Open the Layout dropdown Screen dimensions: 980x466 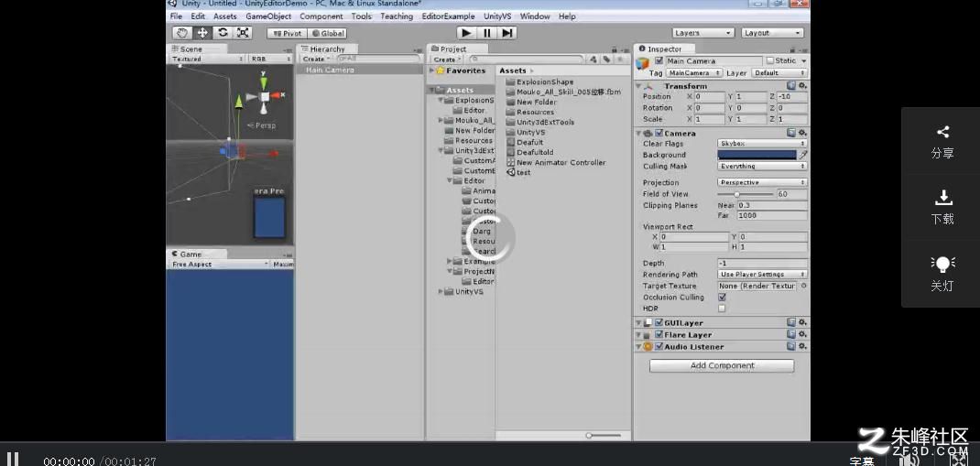click(772, 33)
